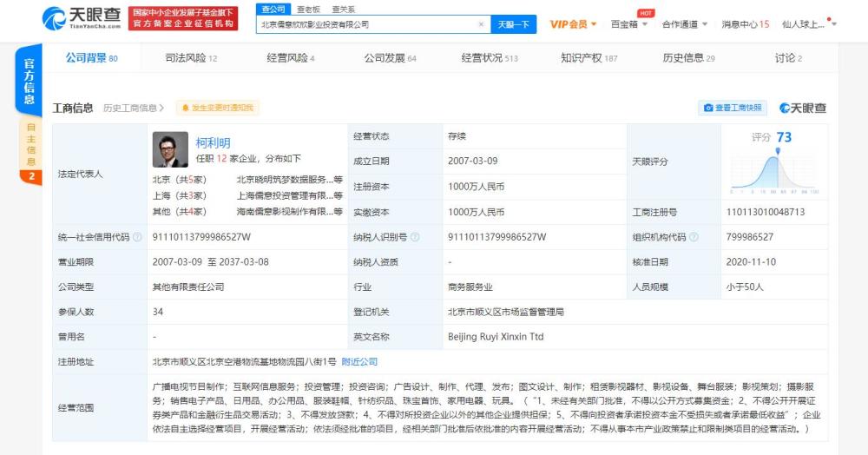Click the 查看工商快照 camera button
Screen dimensions: 868x455
pyautogui.click(x=733, y=108)
